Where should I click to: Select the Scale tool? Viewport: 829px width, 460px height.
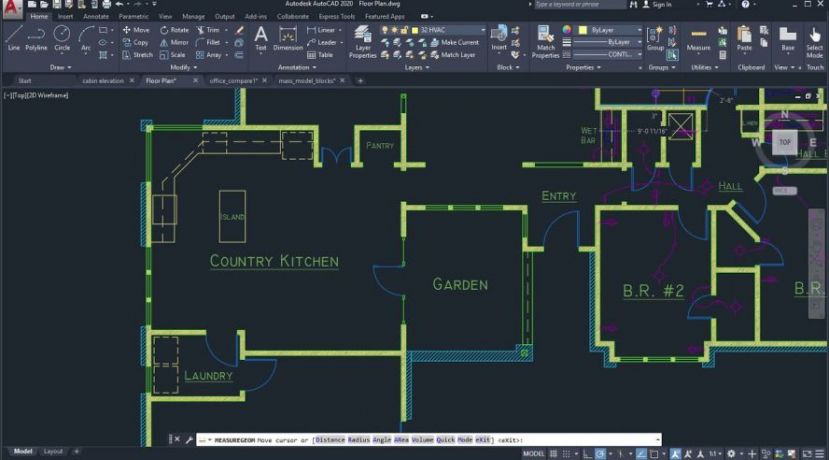point(173,54)
